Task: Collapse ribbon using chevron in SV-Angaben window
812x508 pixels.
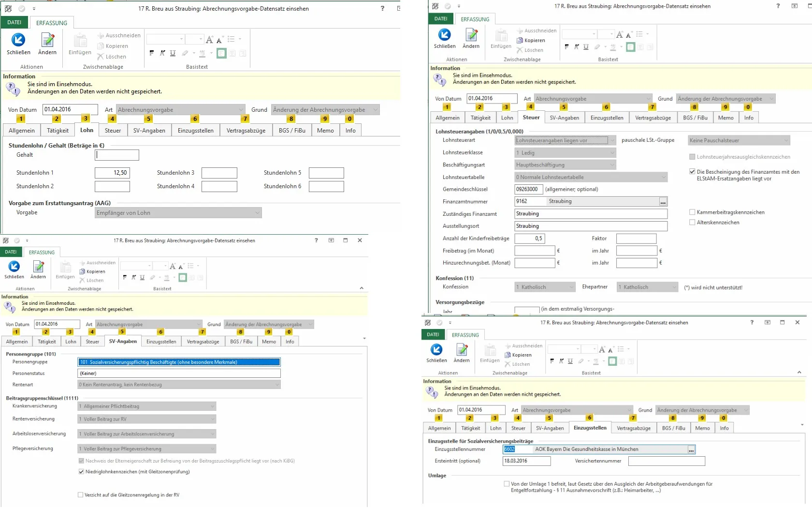Action: click(x=362, y=288)
